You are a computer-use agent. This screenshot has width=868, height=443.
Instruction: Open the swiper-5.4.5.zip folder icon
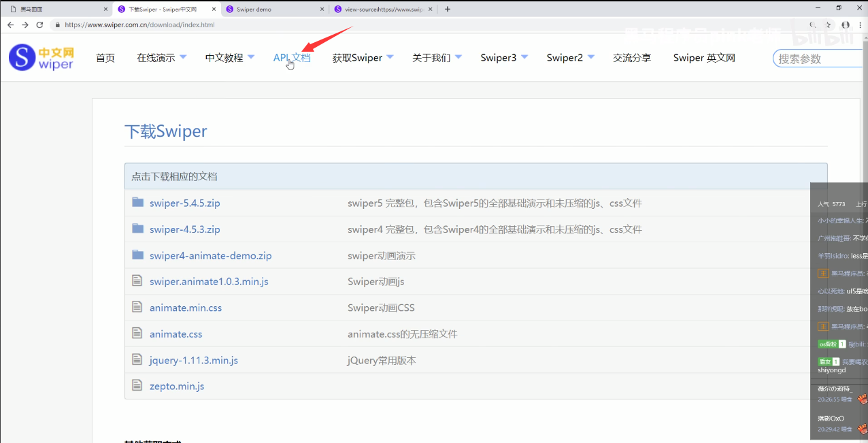pos(138,202)
